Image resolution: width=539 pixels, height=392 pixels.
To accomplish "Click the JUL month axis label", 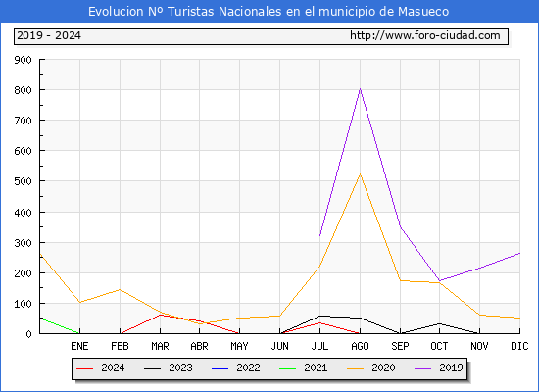I will [x=319, y=346].
